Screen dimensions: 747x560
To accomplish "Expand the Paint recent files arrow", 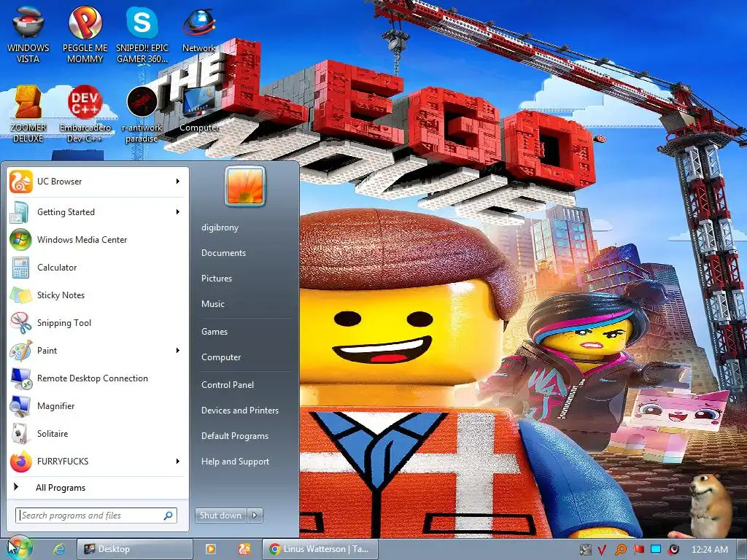I will click(x=178, y=351).
